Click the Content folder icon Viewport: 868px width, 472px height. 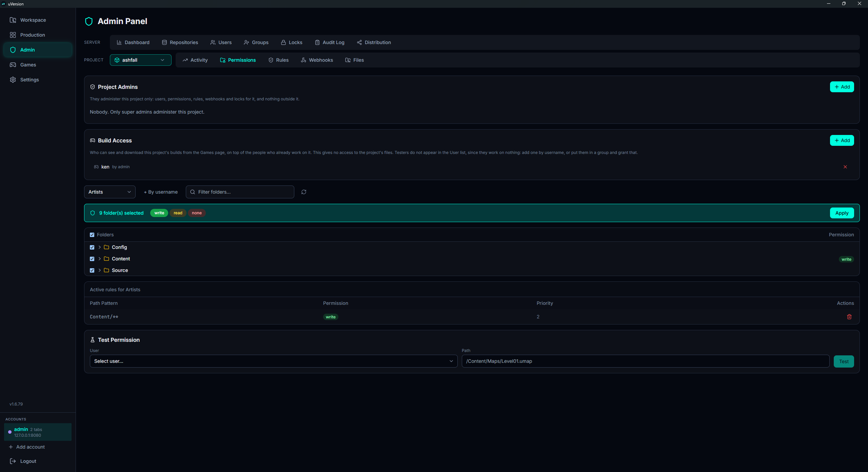pyautogui.click(x=106, y=259)
